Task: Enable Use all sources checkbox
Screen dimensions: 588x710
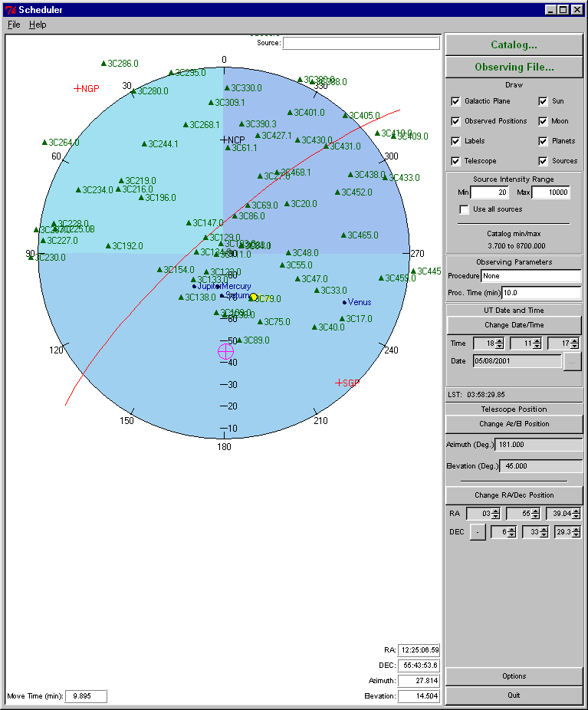Action: (x=464, y=209)
